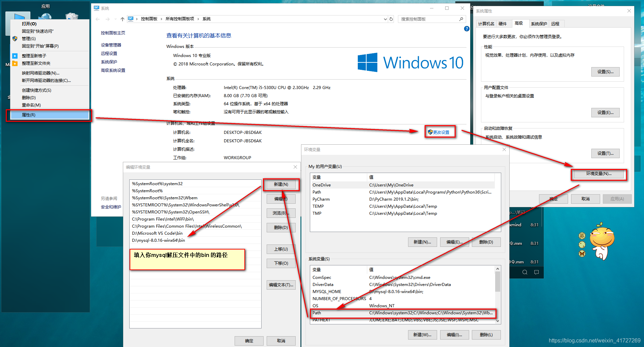The image size is (644, 347).
Task: Select MYSQL_HOME row in system variables
Action: point(403,292)
